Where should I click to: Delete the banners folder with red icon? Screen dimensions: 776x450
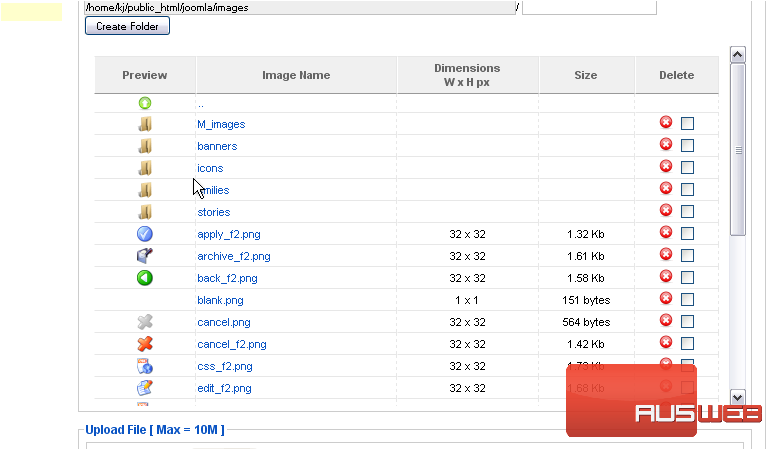pyautogui.click(x=666, y=144)
